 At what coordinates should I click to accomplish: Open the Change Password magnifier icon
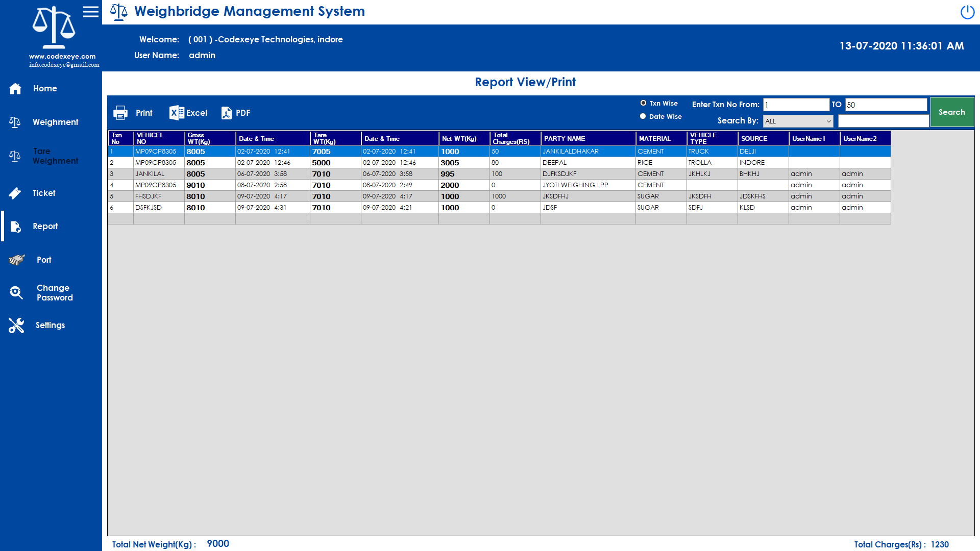pos(16,293)
